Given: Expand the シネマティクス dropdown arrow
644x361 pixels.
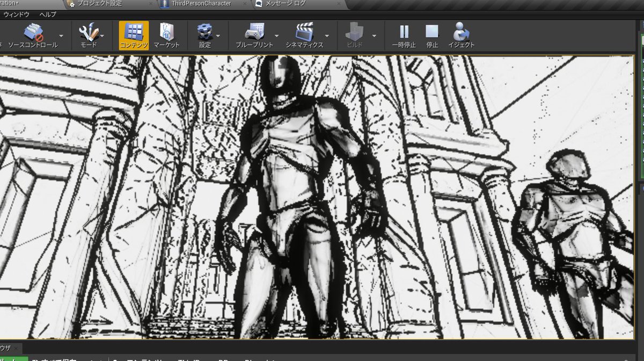Looking at the screenshot, I should pos(327,36).
